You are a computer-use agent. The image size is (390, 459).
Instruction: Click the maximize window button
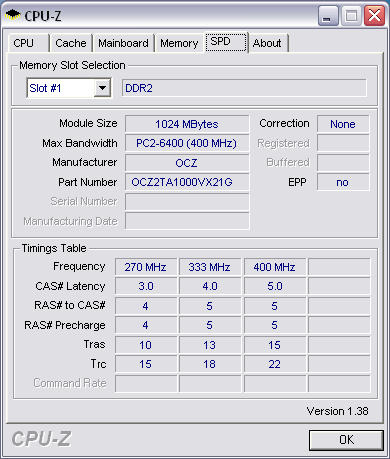[x=351, y=16]
